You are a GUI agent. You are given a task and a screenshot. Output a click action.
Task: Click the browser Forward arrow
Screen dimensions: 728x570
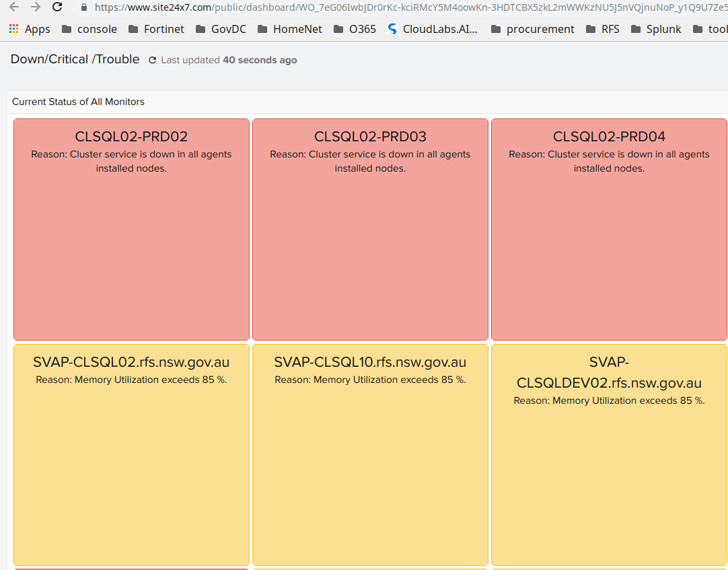pos(36,7)
